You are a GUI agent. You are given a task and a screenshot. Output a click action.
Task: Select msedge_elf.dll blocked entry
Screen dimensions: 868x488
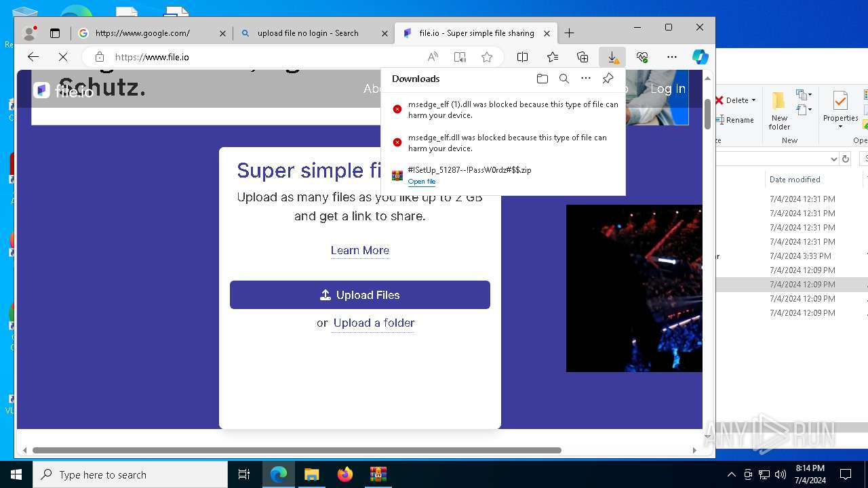tap(502, 142)
